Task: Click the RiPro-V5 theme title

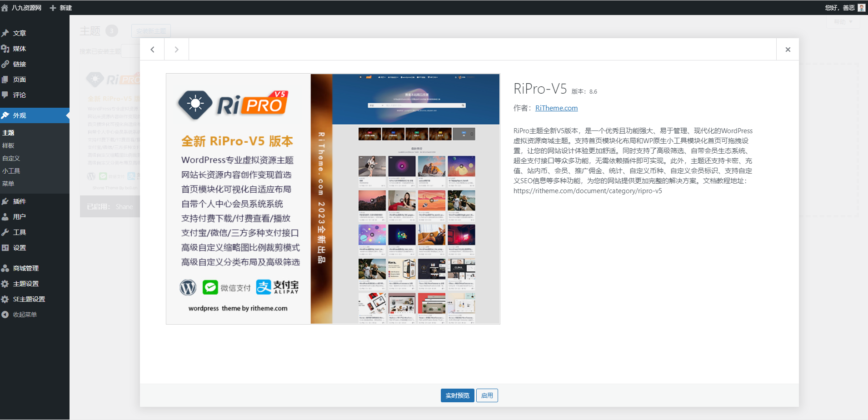Action: [x=540, y=89]
